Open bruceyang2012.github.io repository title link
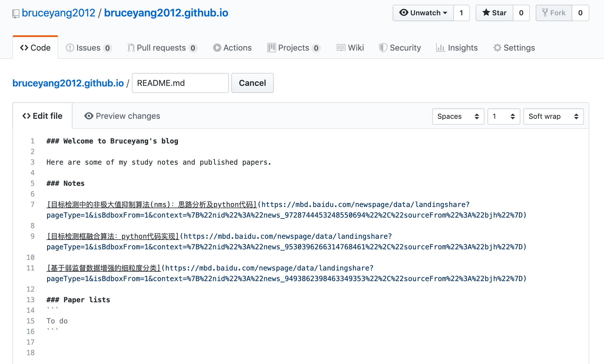The image size is (604, 364). pyautogui.click(x=166, y=13)
